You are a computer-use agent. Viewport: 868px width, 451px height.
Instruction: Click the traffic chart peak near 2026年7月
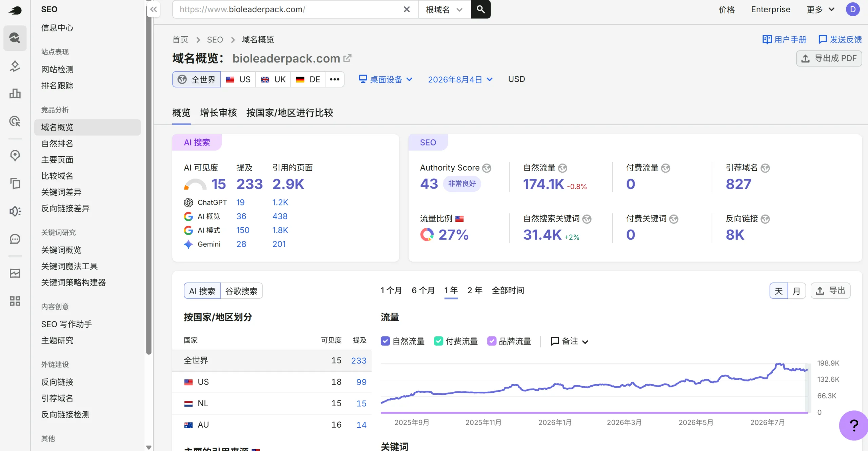[x=780, y=364]
